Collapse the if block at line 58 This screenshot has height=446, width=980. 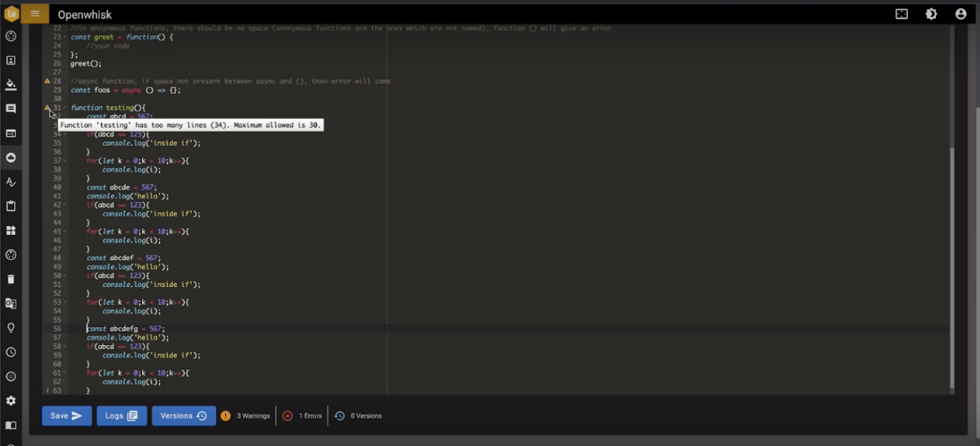(65, 346)
